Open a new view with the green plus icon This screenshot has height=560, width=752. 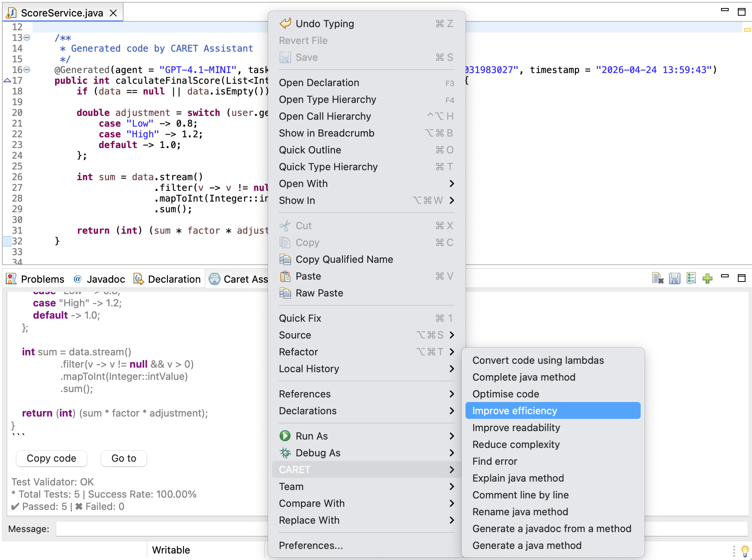point(707,279)
